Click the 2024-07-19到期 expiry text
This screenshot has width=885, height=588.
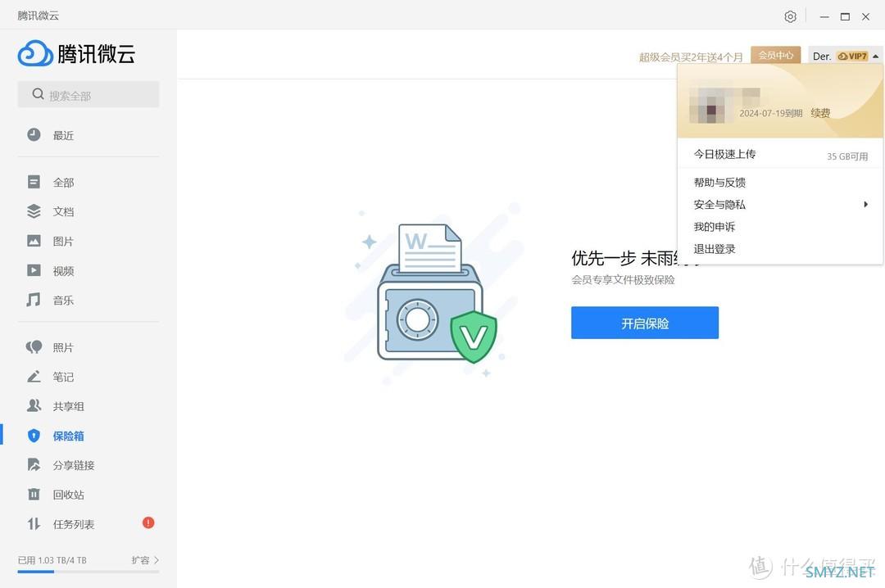771,114
